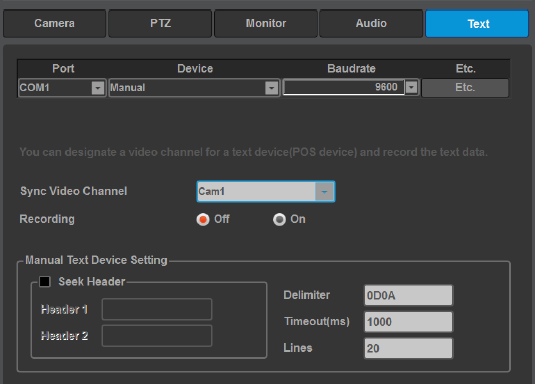Screen dimensions: 535x384
Task: Expand the COM1 port dropdown arrow
Action: point(98,88)
